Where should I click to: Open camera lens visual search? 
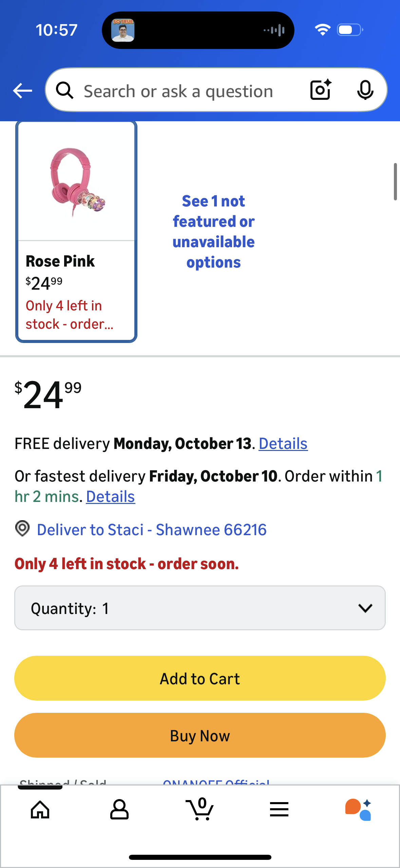coord(320,90)
